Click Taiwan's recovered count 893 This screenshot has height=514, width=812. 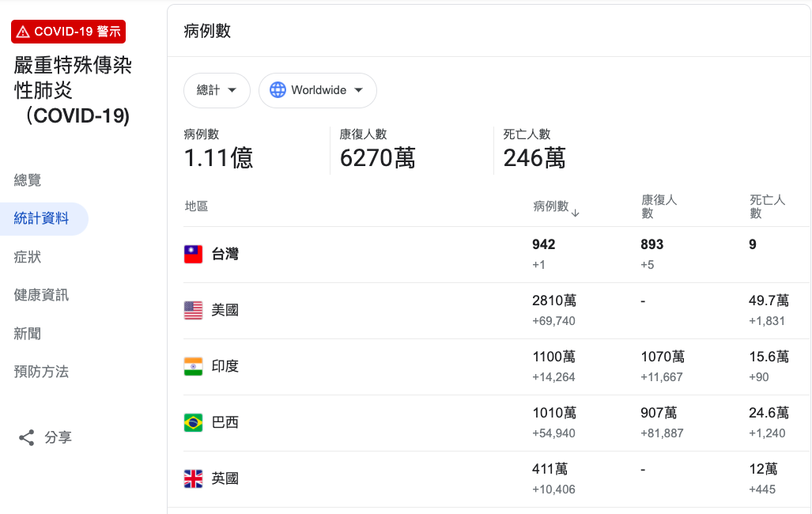click(x=652, y=244)
